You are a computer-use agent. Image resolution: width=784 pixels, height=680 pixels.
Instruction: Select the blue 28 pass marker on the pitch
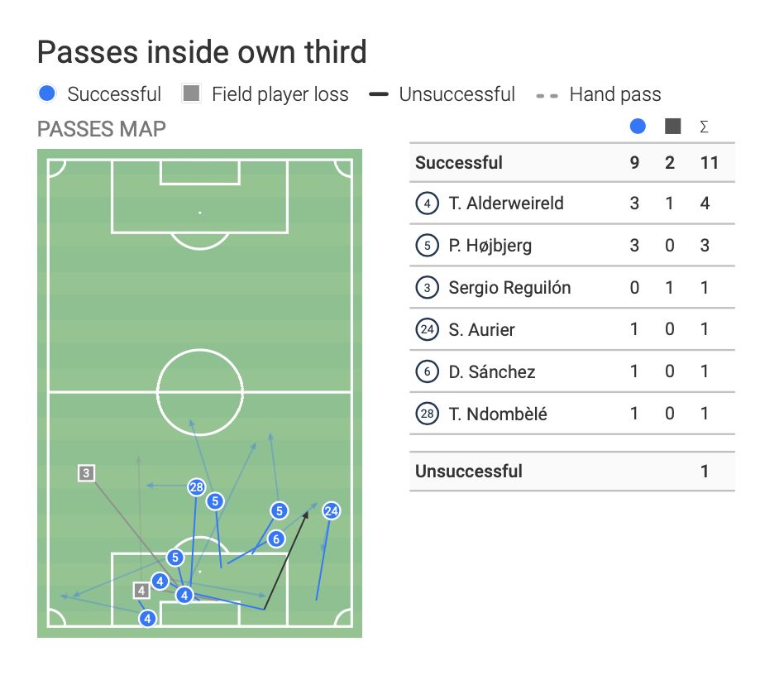click(196, 486)
